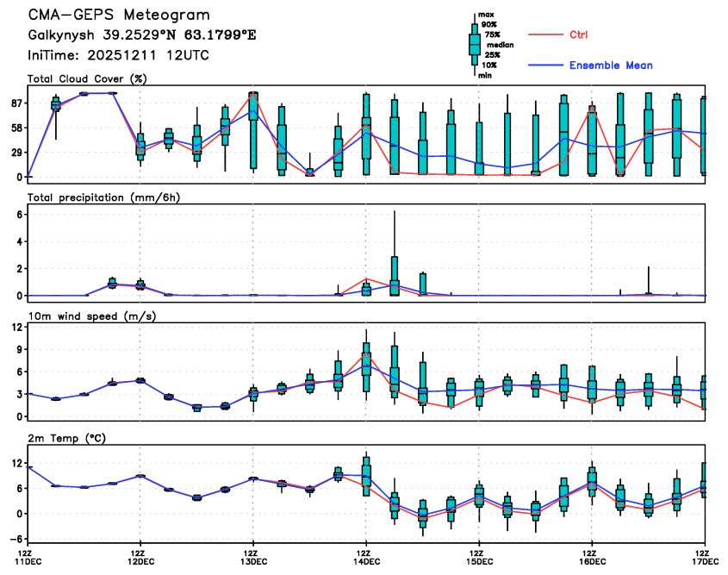Click the 12Z 16DEC time axis label

pyautogui.click(x=594, y=558)
